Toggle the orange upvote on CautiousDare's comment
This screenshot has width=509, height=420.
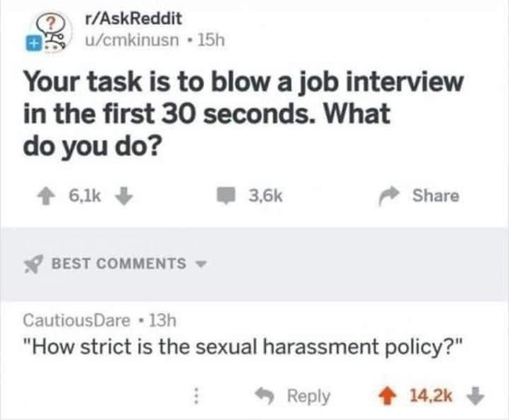tap(387, 396)
